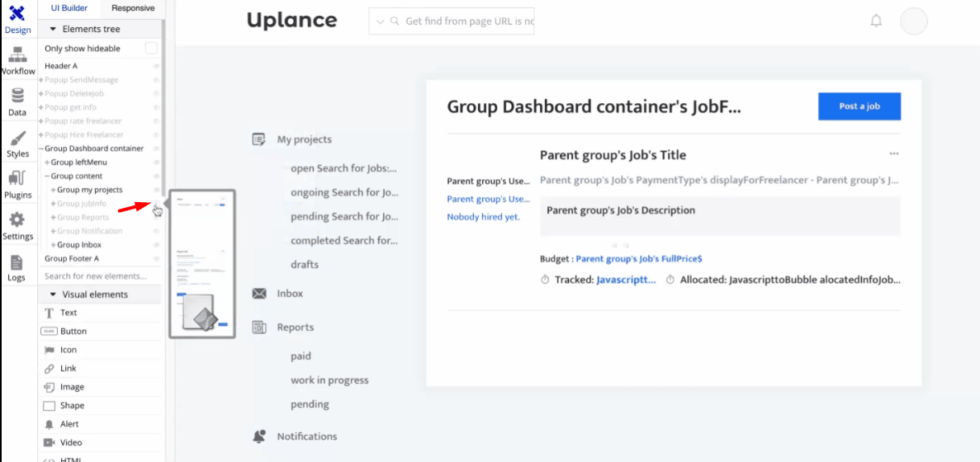Toggle visibility eye for Header A
The height and width of the screenshot is (462, 980).
click(x=156, y=66)
